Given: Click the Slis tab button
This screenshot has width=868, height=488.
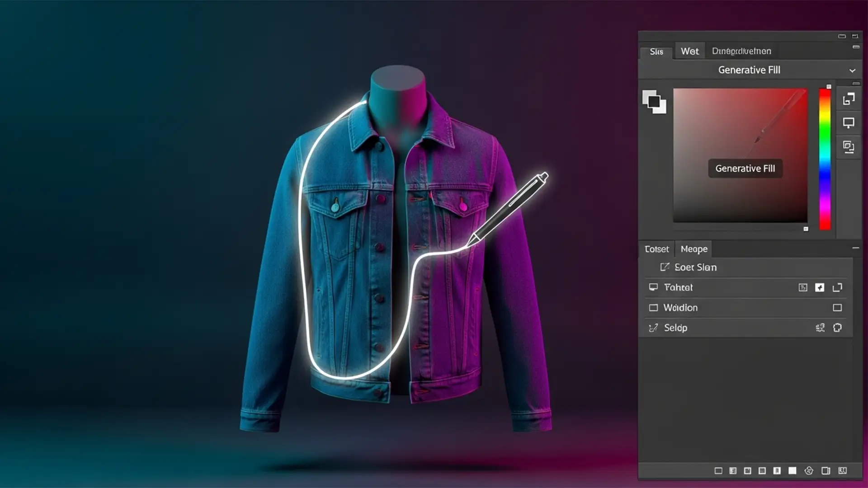Looking at the screenshot, I should point(657,52).
